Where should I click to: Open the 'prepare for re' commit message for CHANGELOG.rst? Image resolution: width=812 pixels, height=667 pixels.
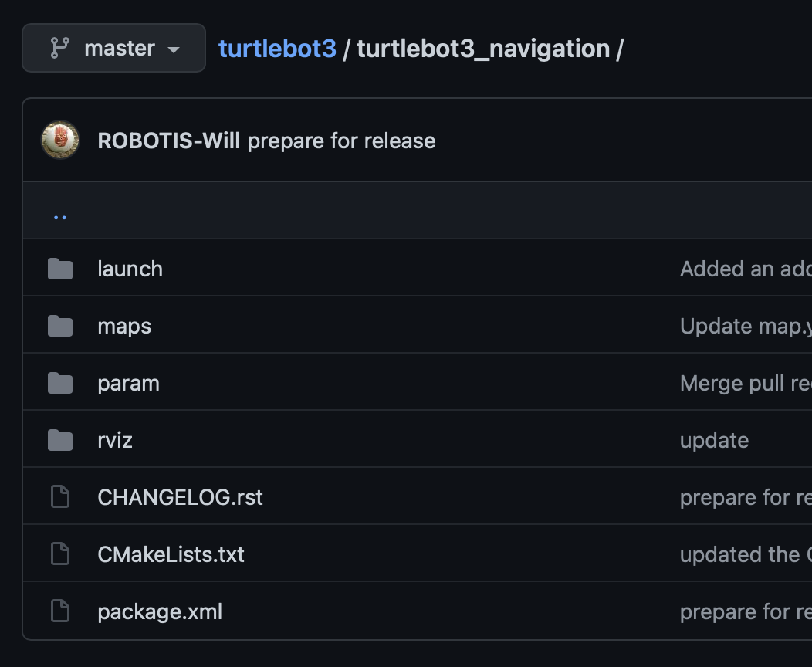[746, 498]
